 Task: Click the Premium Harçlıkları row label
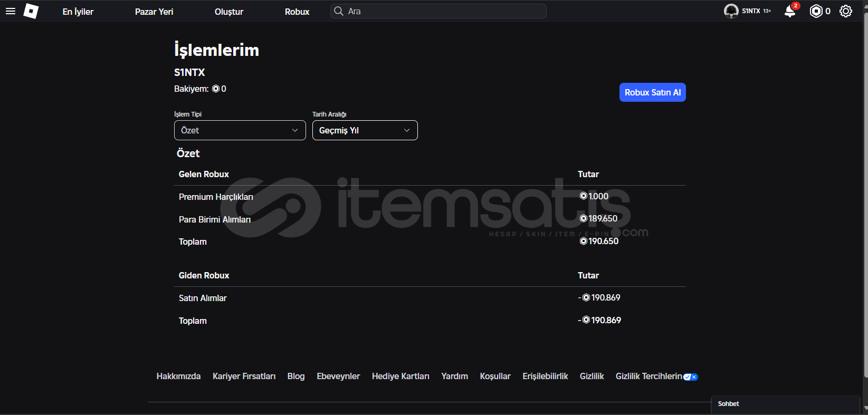click(216, 197)
